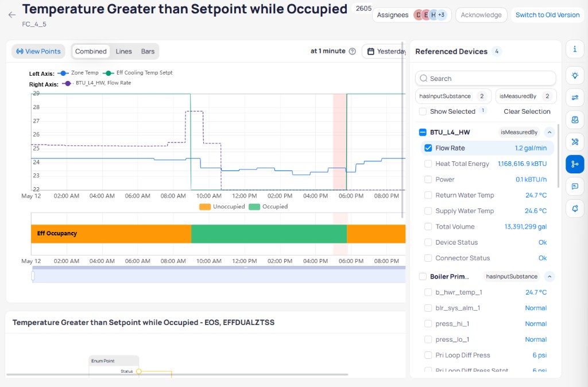
Task: Click the horizontal scrollbar under the diagram
Action: click(177, 374)
